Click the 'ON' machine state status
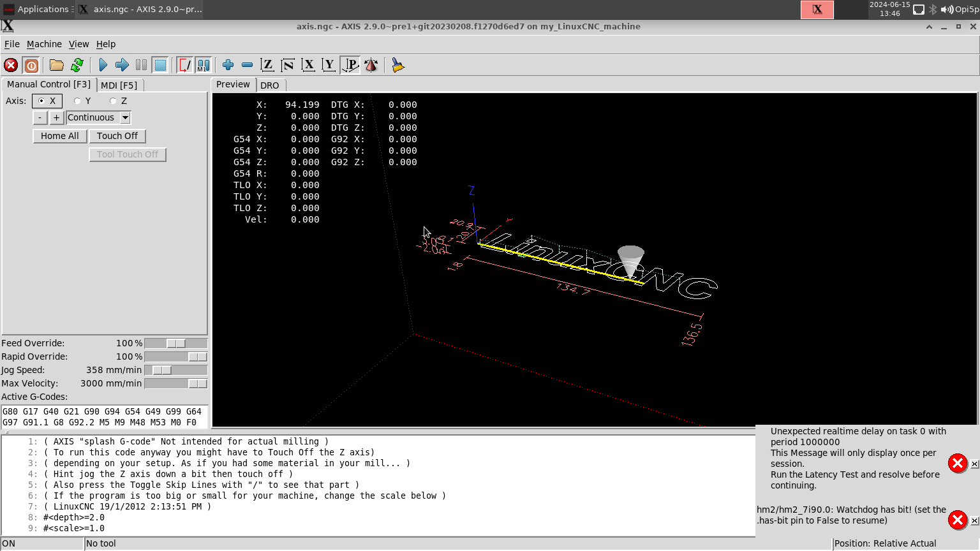This screenshot has width=980, height=551. 8,543
